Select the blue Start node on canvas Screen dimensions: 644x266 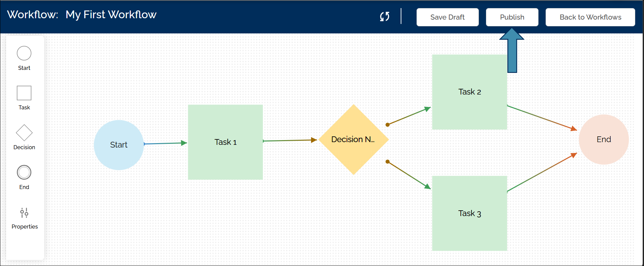click(x=119, y=145)
